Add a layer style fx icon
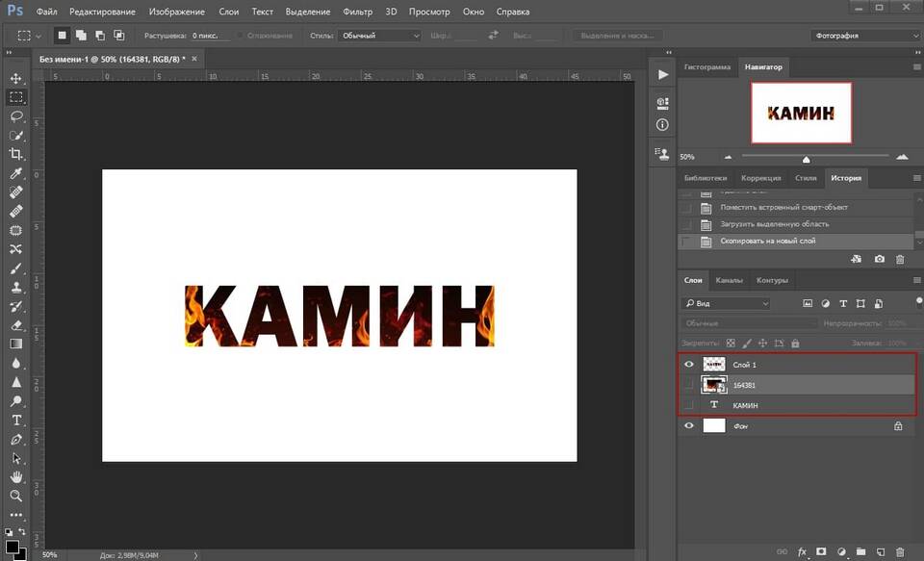 pyautogui.click(x=802, y=551)
